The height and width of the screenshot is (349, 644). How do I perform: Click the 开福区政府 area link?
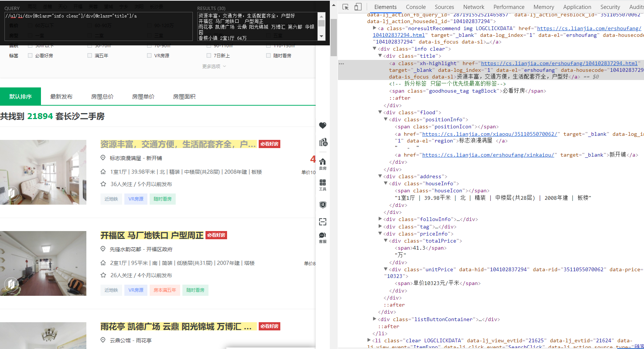[x=159, y=249]
